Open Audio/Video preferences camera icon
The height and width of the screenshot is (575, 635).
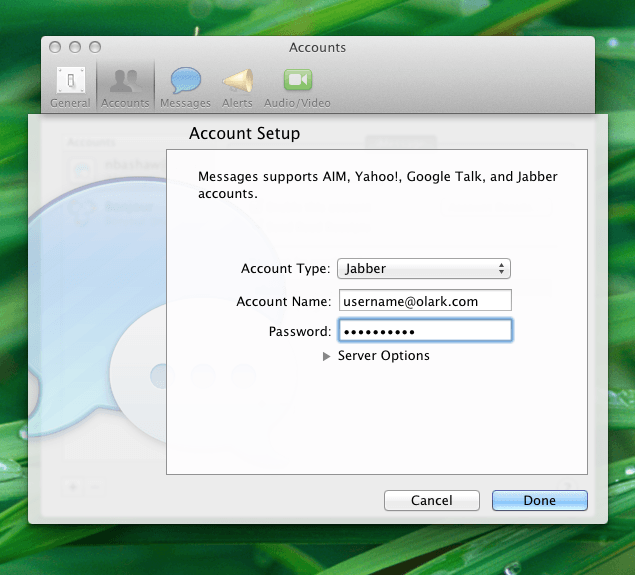[x=297, y=87]
